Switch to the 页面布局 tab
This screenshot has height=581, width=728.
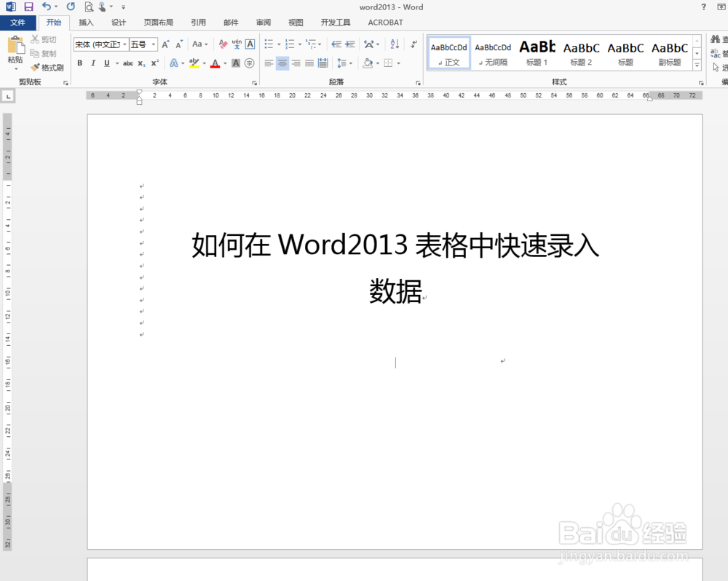[158, 23]
